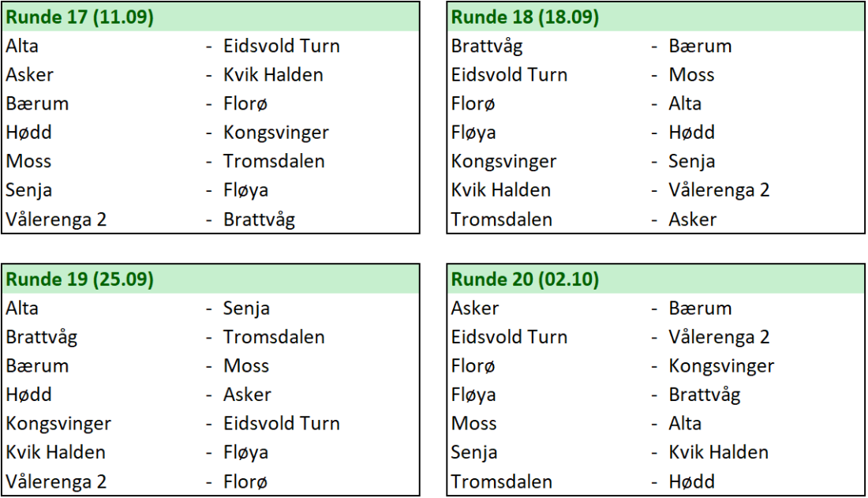Click the Runde 17 (11.09) header
Screen dimensions: 868x498
[80, 17]
